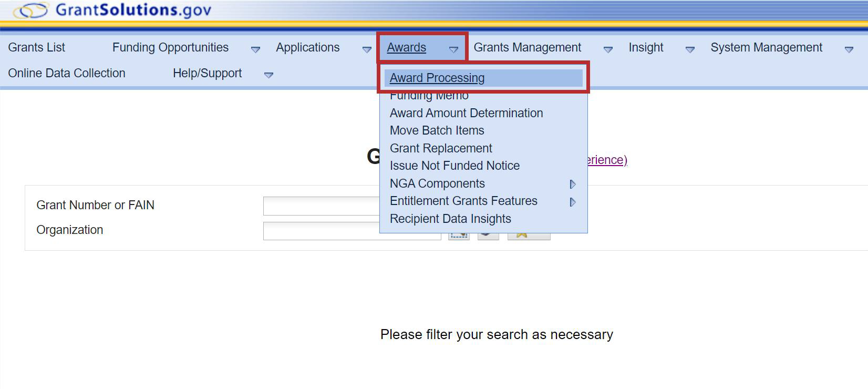Select Award Processing from the menu
The image size is (868, 389).
point(437,78)
